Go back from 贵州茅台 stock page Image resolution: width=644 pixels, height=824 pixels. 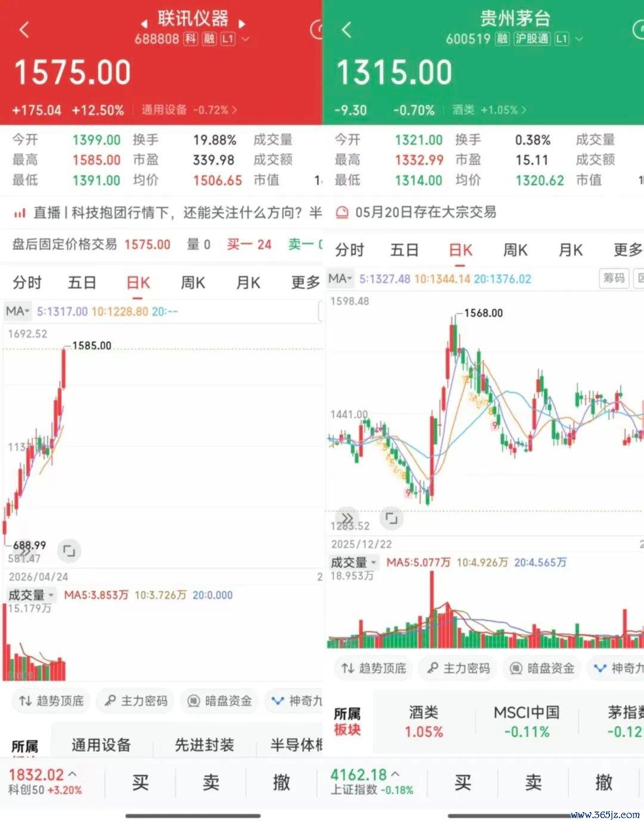[x=347, y=29]
